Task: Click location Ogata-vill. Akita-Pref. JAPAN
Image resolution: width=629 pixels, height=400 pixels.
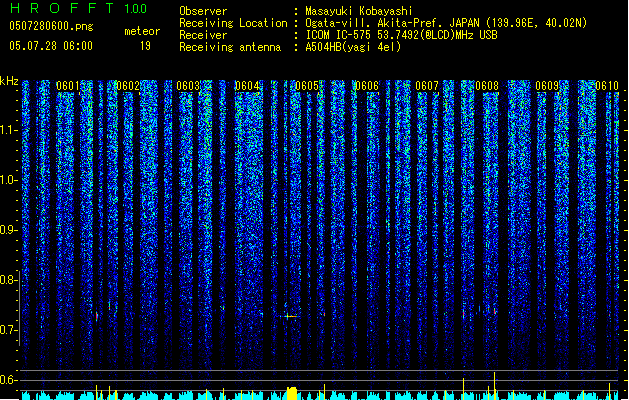Action: pos(392,23)
